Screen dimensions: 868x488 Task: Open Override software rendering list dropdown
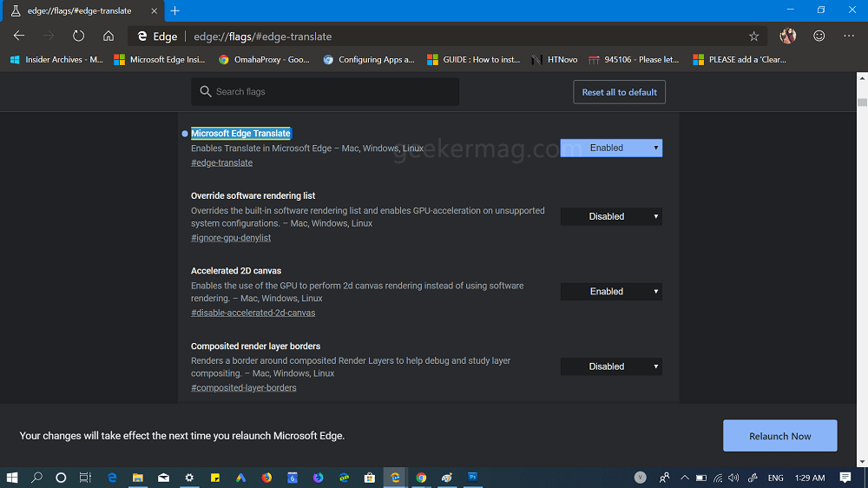[x=611, y=216]
